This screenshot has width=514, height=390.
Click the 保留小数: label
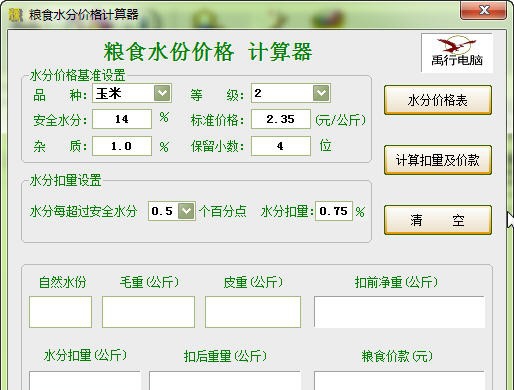point(217,146)
